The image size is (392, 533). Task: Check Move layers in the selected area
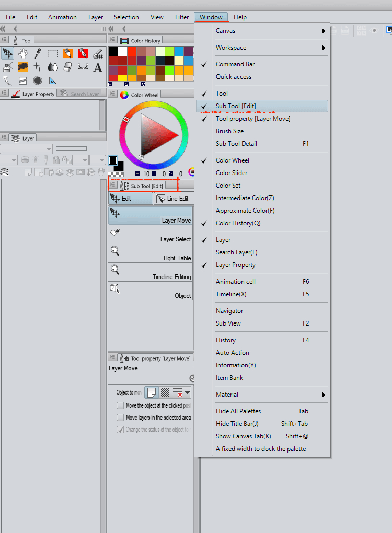[x=120, y=418]
